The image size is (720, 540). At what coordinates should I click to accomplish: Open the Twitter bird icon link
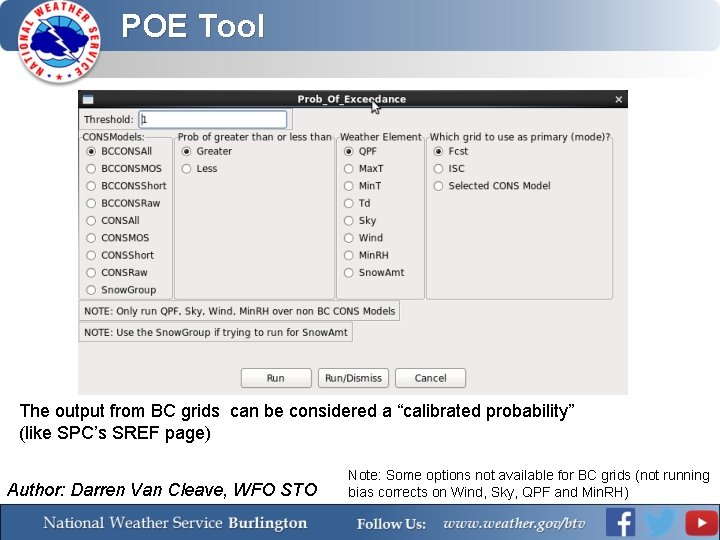tap(659, 522)
